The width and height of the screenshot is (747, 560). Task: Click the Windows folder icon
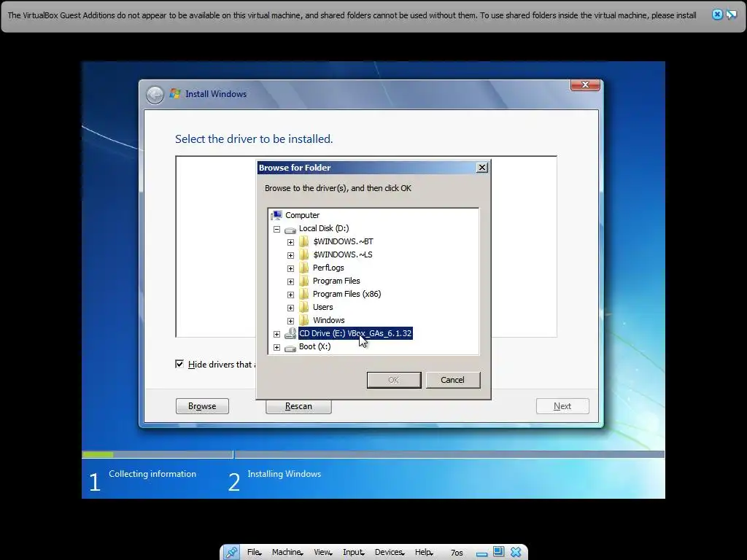click(x=303, y=320)
